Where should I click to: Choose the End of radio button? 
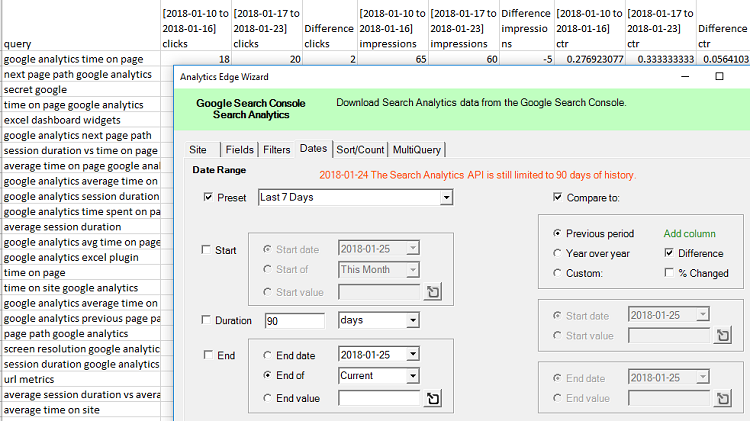point(268,375)
